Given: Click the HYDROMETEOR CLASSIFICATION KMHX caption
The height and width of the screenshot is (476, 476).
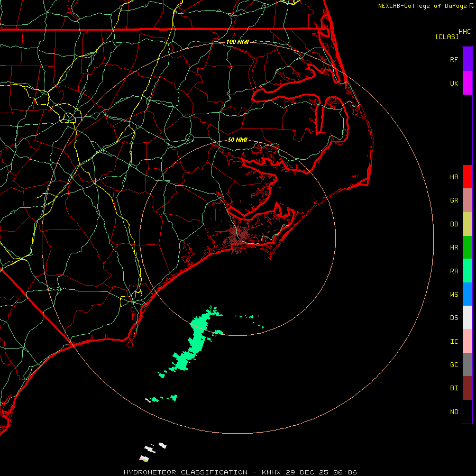Looking at the screenshot, I should (240, 472).
